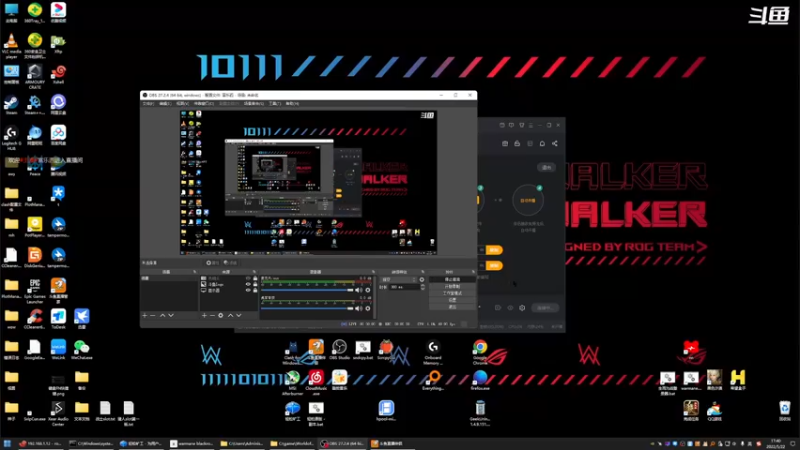Move the selected source down
This screenshot has height=450, width=800.
(x=239, y=315)
